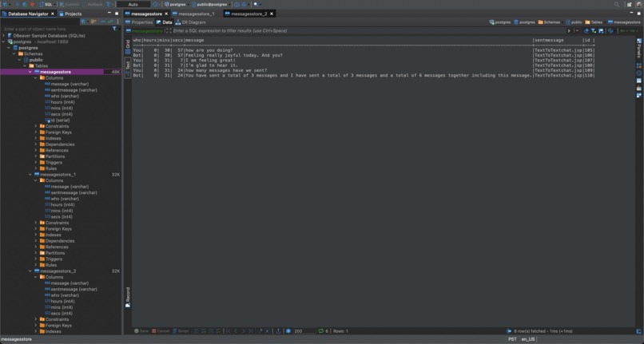Click the navigator link with editor icon
This screenshot has width=644, height=344.
tap(109, 22)
